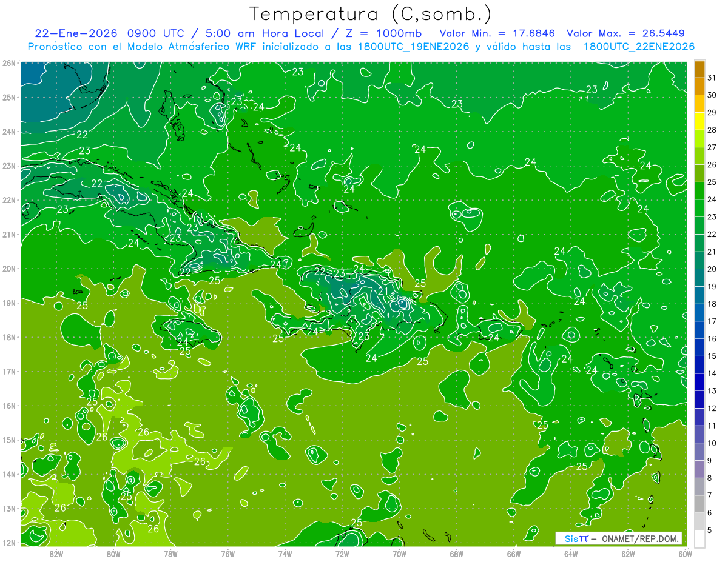Click the gray colorbar swatch between 6 and 7
Screen dimensions: 728x562
[699, 504]
